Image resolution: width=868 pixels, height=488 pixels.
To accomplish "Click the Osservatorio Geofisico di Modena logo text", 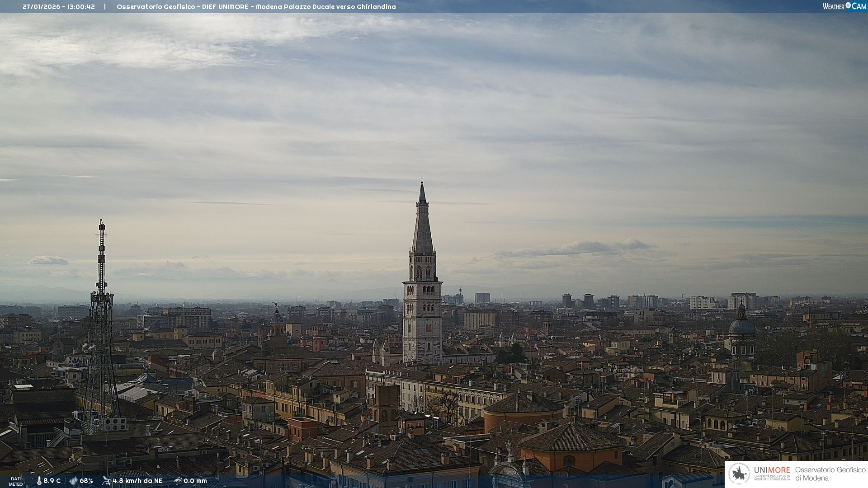I will pos(830,474).
